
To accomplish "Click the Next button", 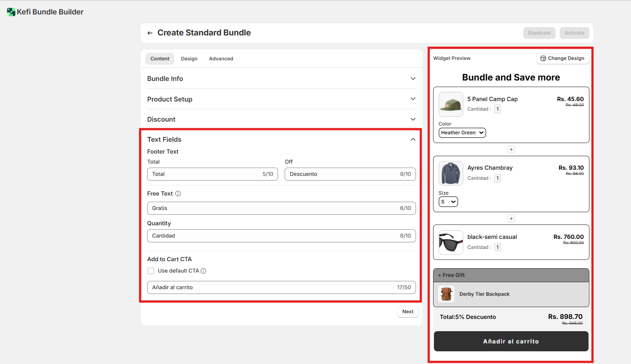I will click(x=408, y=311).
